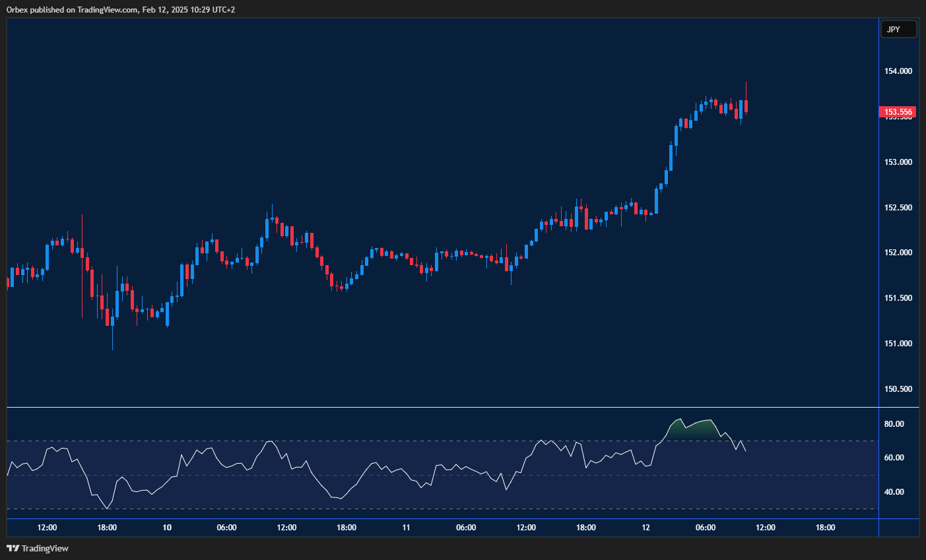Select the date label 11 on axis
Image resolution: width=926 pixels, height=560 pixels.
pyautogui.click(x=406, y=528)
